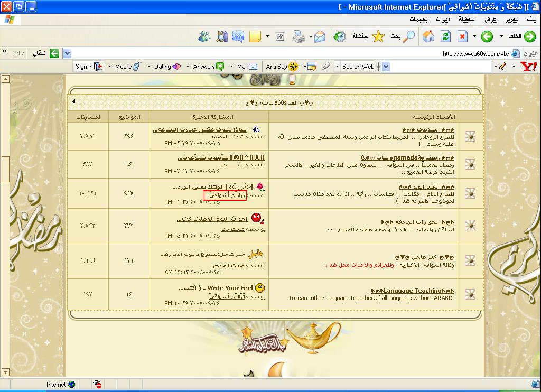Click Anti-Spy button on Yahoo toolbar
This screenshot has width=541, height=392.
point(282,67)
